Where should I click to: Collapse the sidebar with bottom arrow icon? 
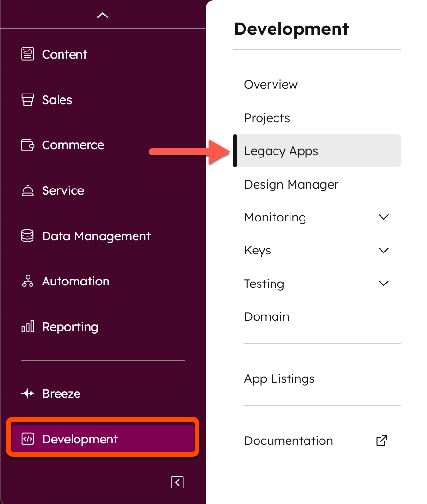pos(178,482)
